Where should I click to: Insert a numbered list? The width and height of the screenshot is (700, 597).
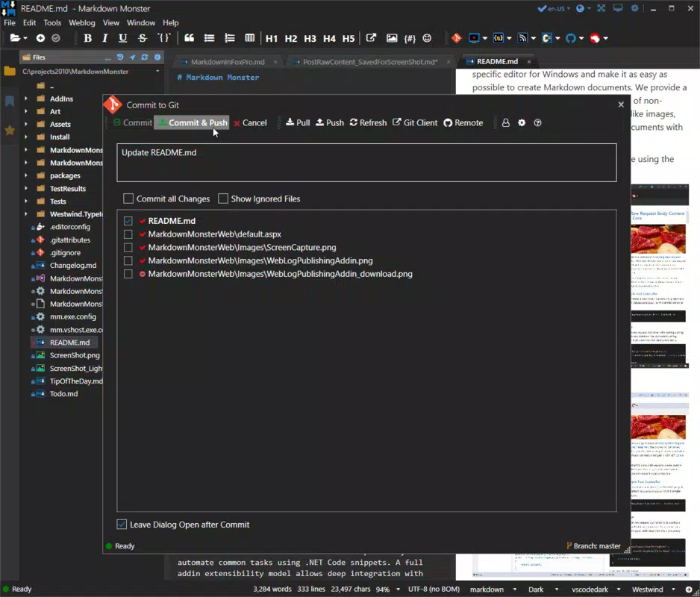229,38
